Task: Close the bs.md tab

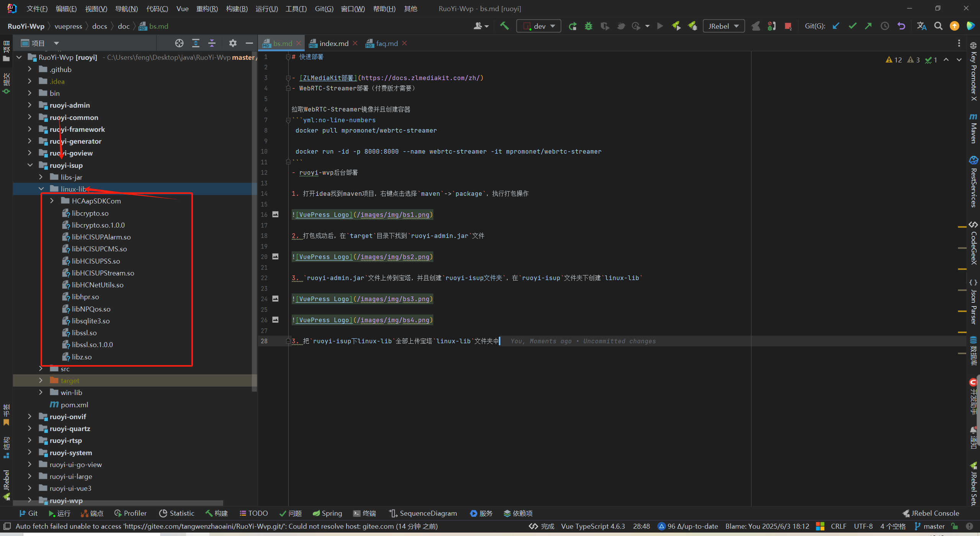Action: [x=299, y=43]
